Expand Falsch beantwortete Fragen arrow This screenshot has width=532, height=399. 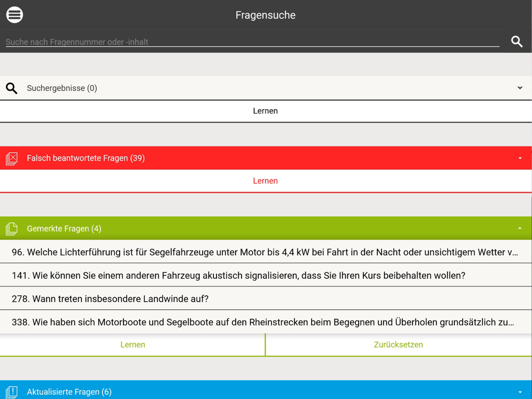[520, 158]
